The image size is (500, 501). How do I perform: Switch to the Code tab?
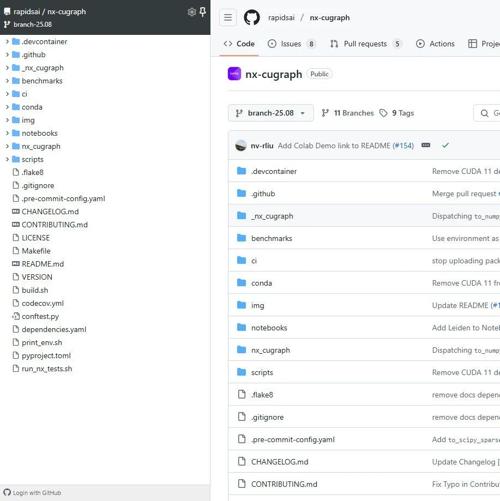point(239,44)
